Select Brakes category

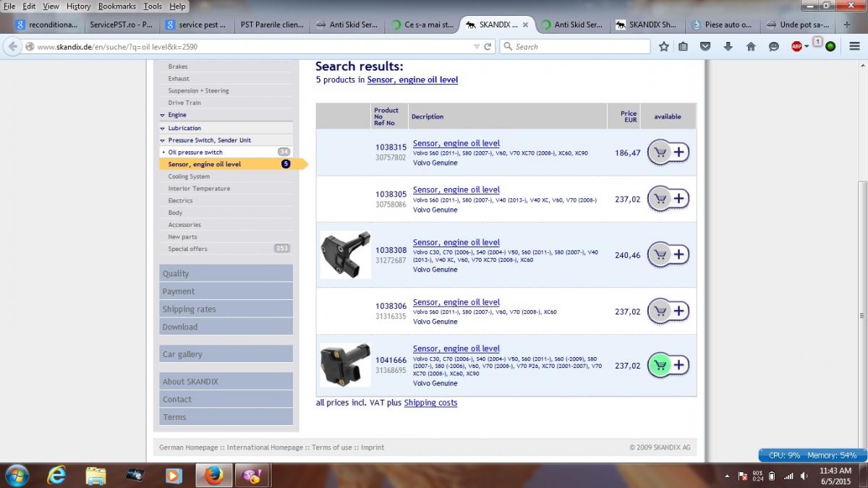tap(178, 67)
